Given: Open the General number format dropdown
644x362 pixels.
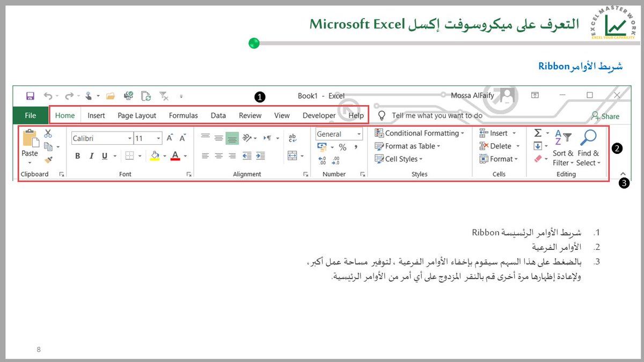Looking at the screenshot, I should click(358, 134).
